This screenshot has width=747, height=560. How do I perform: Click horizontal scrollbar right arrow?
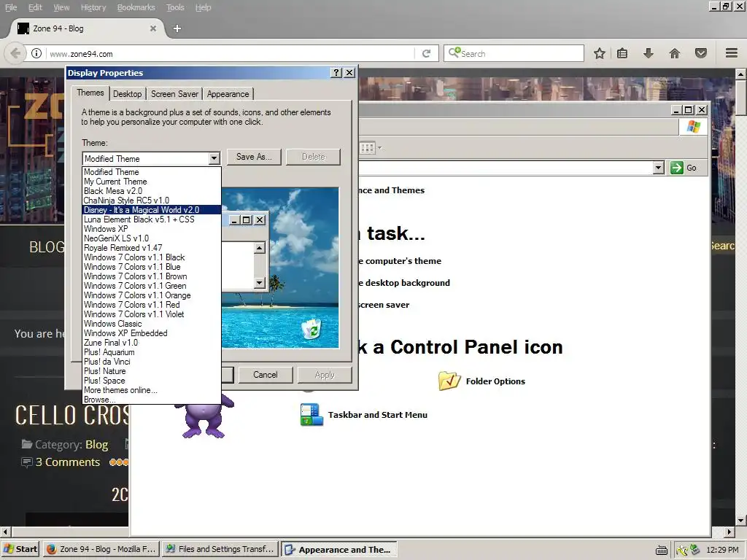(729, 532)
